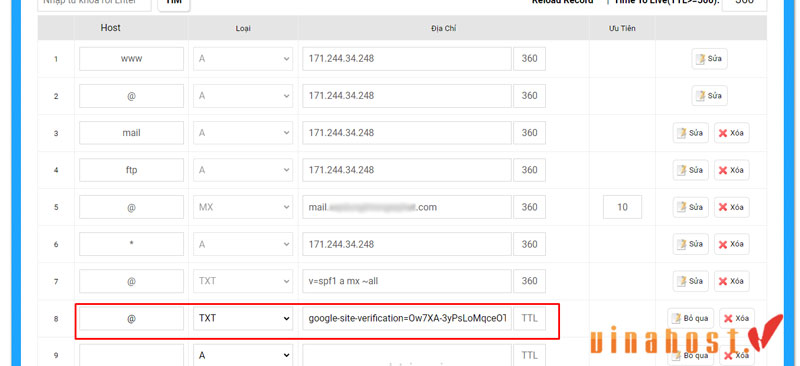Click address field of mail record

[407, 133]
